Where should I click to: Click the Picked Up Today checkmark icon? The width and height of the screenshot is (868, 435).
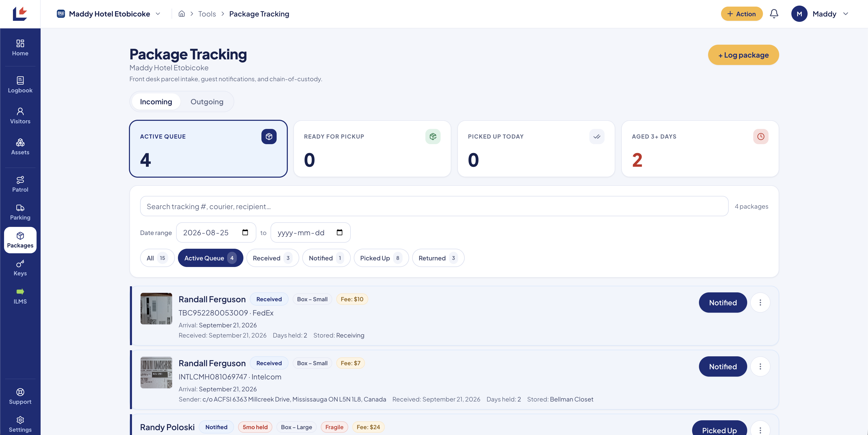coord(597,137)
